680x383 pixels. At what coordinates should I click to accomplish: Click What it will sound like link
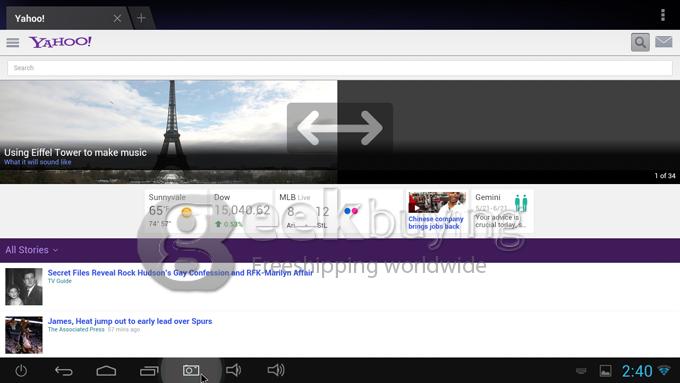coord(38,162)
